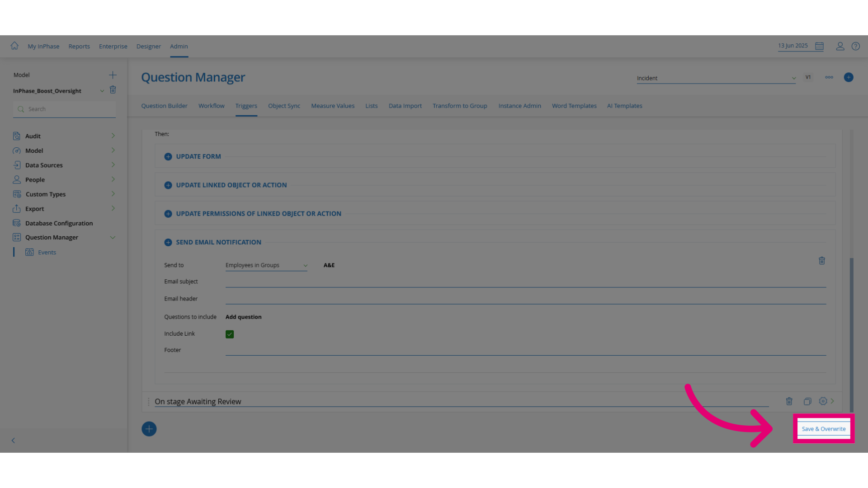The width and height of the screenshot is (868, 488).
Task: Click the Events icon in sidebar
Action: point(29,252)
